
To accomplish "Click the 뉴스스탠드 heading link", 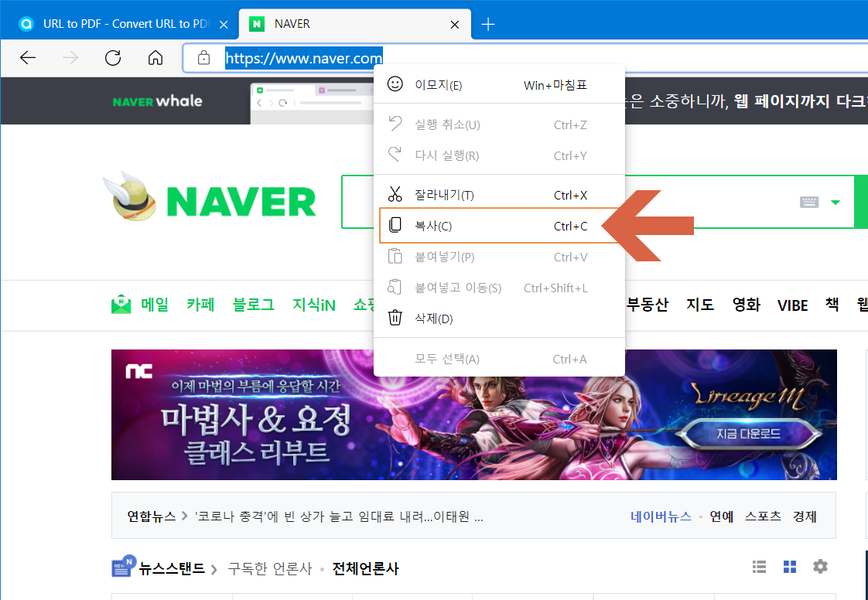I will click(x=172, y=568).
